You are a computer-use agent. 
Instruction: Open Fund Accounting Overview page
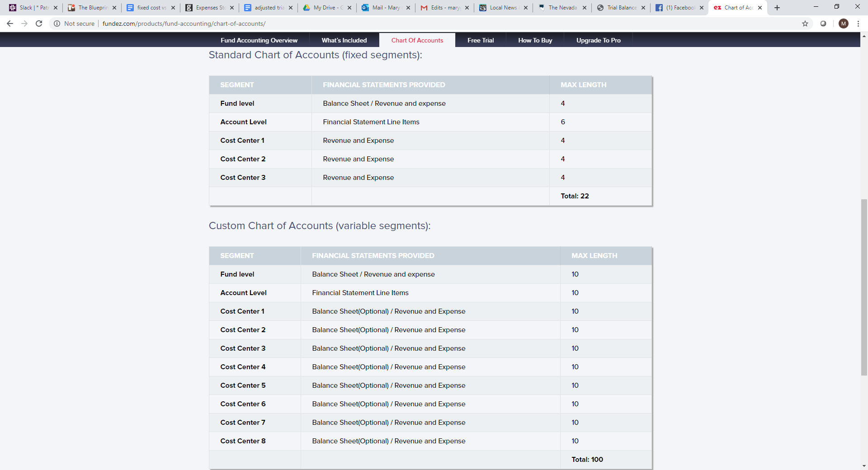click(x=259, y=40)
